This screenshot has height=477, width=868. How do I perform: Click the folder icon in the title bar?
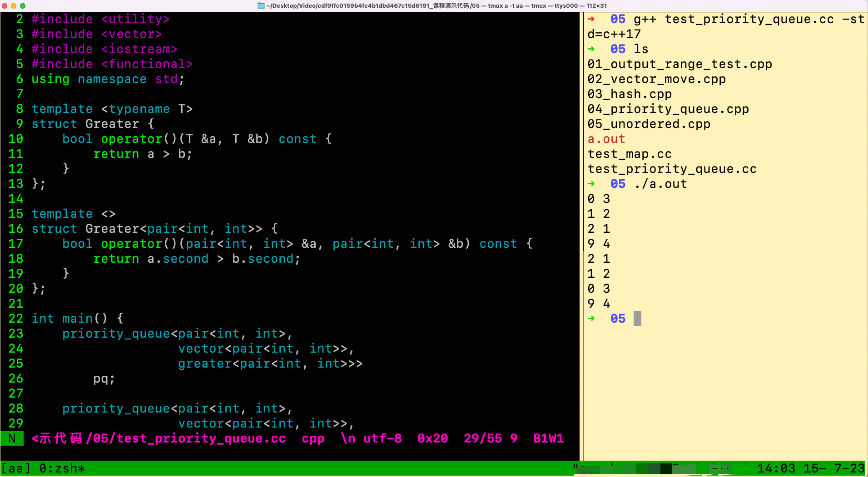point(261,5)
